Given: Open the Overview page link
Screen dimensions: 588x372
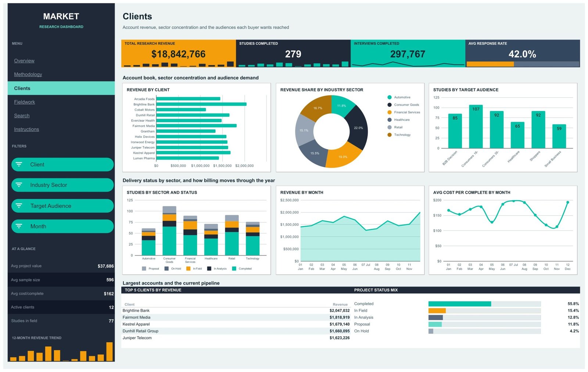Looking at the screenshot, I should [x=24, y=61].
